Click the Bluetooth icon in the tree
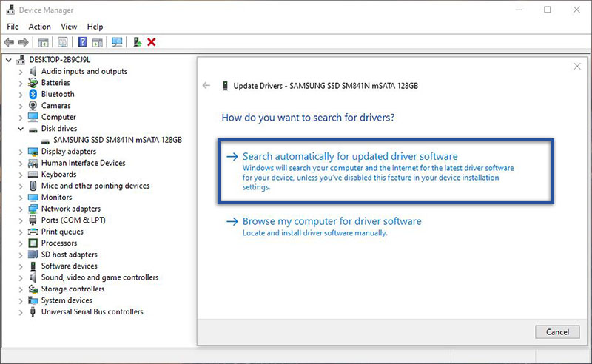 pos(33,94)
